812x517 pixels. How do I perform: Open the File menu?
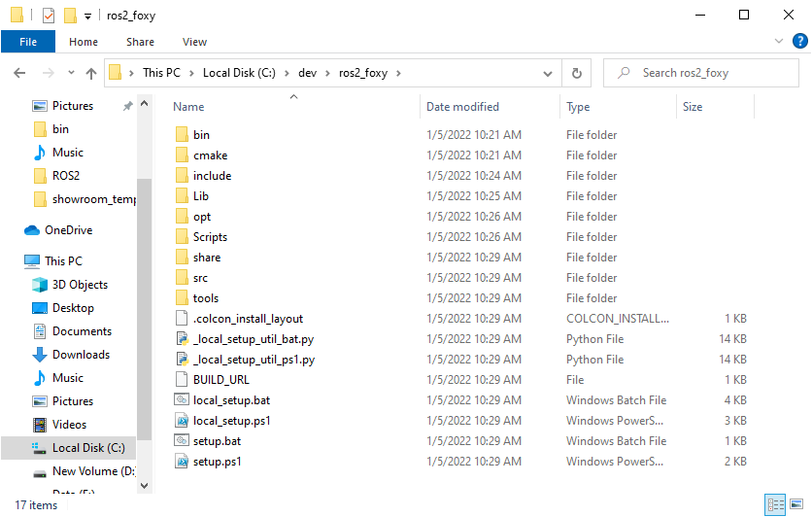point(28,42)
